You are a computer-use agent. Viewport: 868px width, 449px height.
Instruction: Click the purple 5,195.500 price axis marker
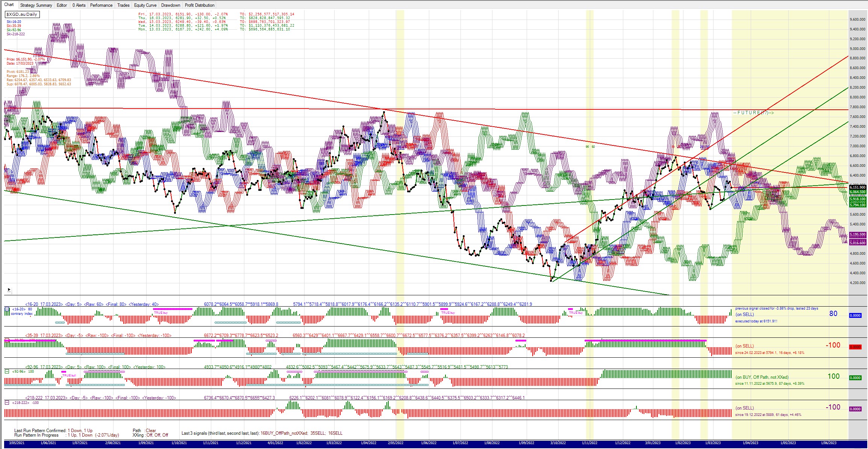[x=857, y=234]
